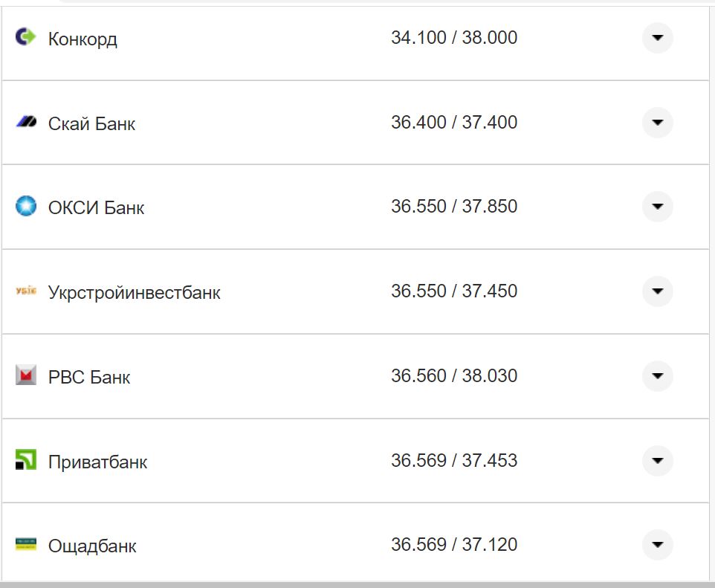715x588 pixels.
Task: Click the Ощадбанк logo icon
Action: pos(26,544)
